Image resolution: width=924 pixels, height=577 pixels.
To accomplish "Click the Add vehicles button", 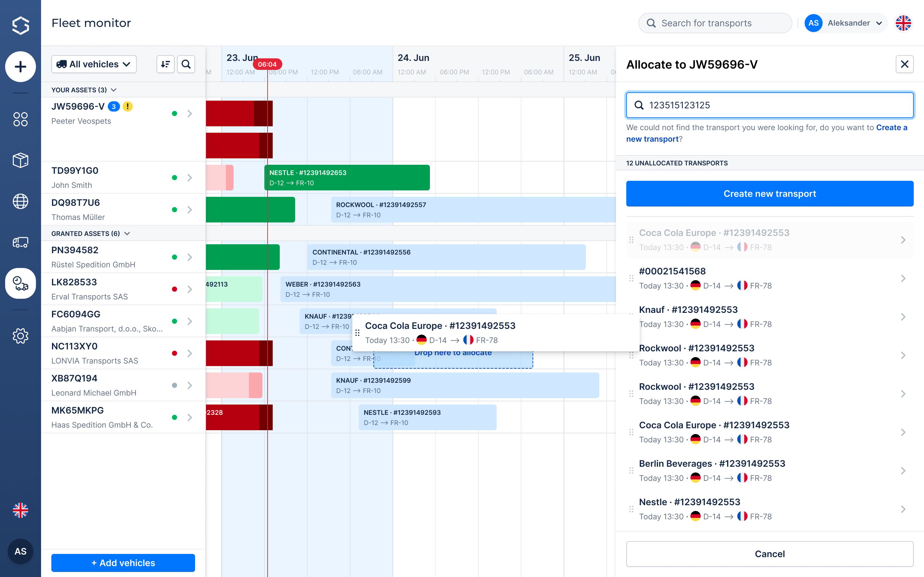I will pos(123,563).
